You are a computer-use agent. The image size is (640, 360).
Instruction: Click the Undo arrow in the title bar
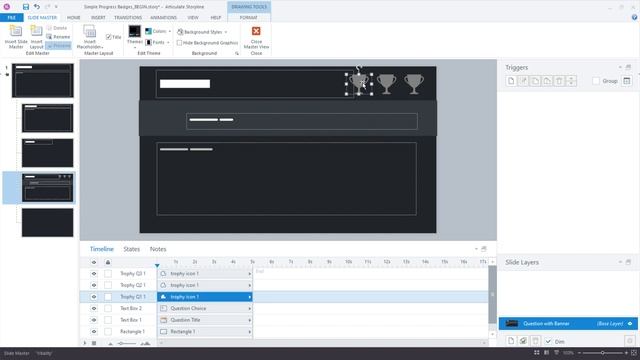[37, 7]
